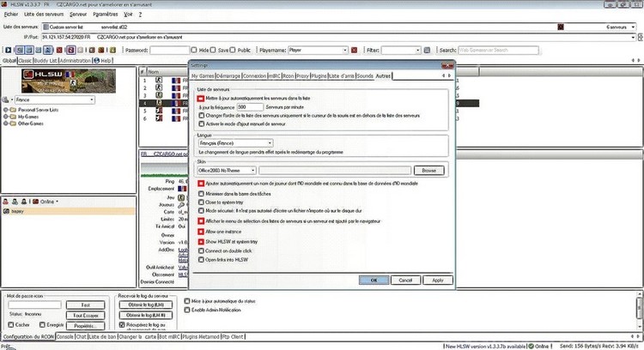Check 'Enable Admin Notification' in RCON panel
The height and width of the screenshot is (350, 644).
click(x=187, y=310)
